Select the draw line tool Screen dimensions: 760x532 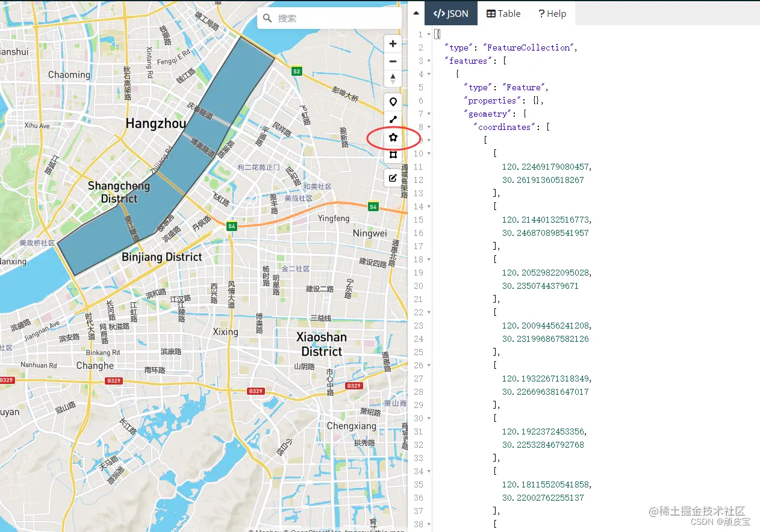[x=393, y=119]
